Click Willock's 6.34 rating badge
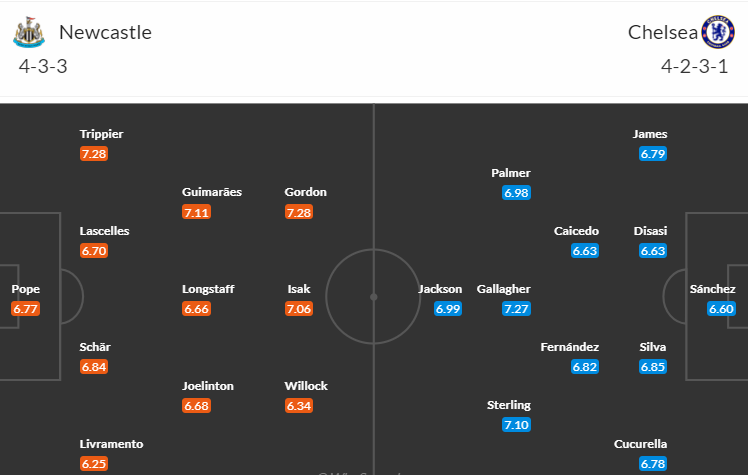Screen dimensions: 748x475 click(299, 405)
